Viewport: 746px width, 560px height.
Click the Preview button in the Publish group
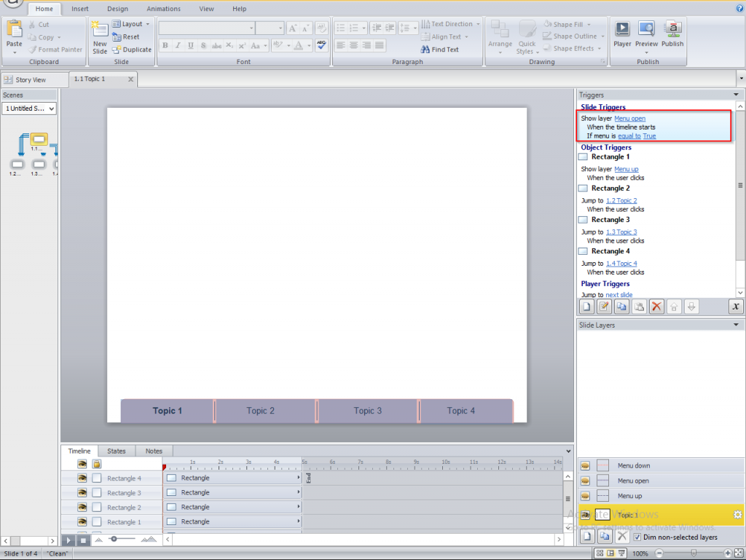(x=646, y=33)
